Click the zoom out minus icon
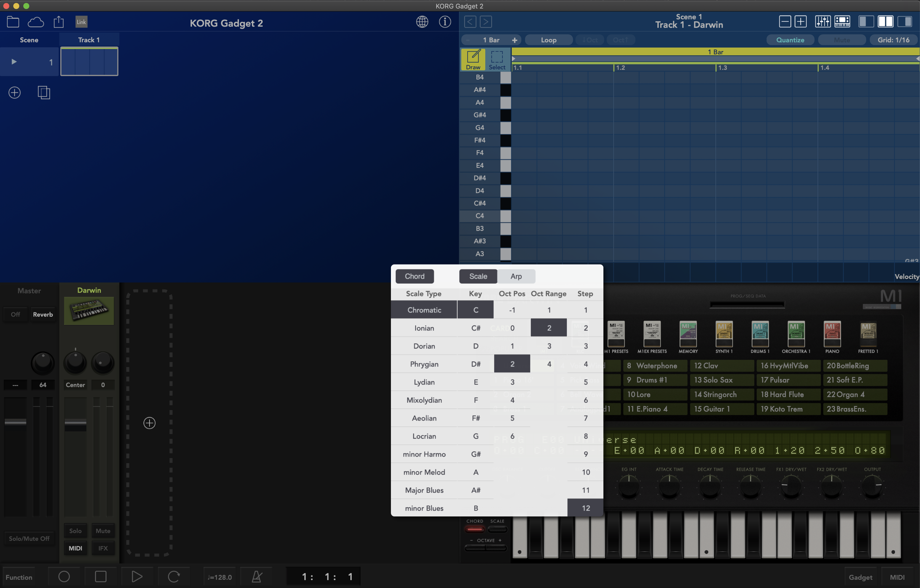920x588 pixels. click(785, 22)
